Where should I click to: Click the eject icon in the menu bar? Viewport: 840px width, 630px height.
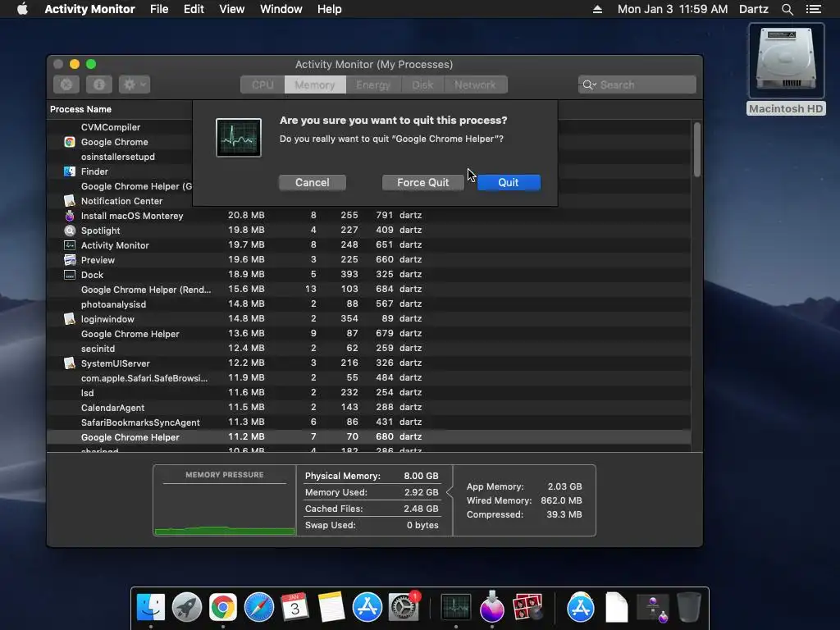(x=597, y=9)
